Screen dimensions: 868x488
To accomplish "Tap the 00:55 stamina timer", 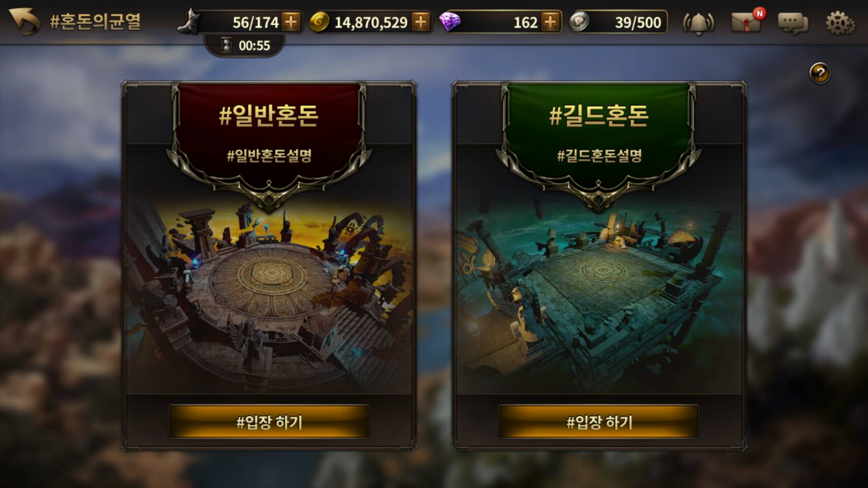I will pyautogui.click(x=246, y=46).
